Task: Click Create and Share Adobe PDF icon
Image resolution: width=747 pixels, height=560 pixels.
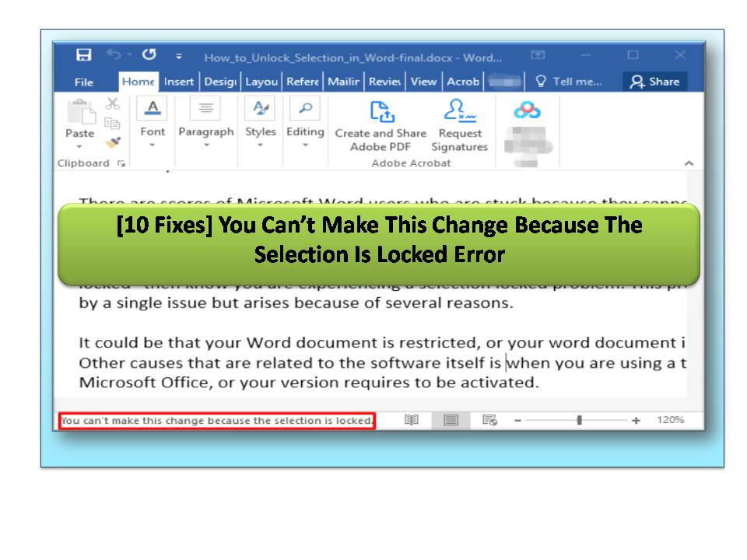Action: [382, 111]
